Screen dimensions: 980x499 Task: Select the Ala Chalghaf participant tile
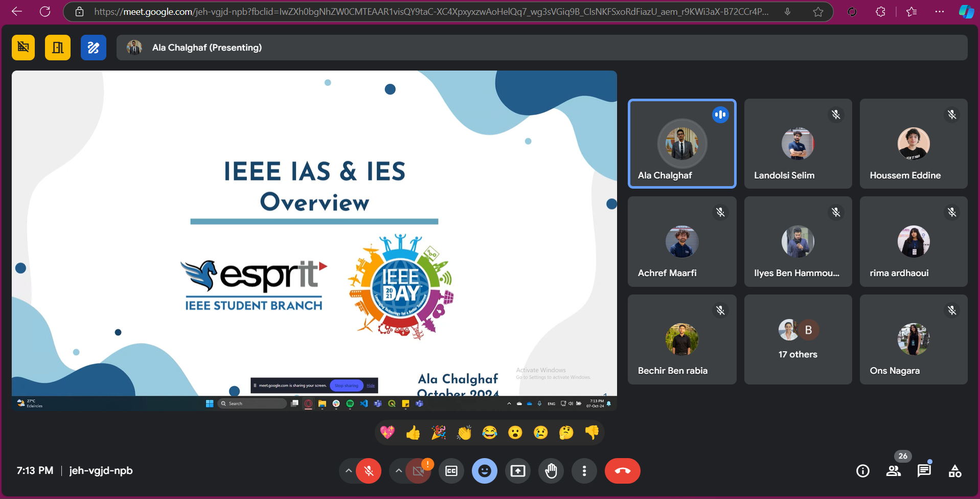click(682, 144)
